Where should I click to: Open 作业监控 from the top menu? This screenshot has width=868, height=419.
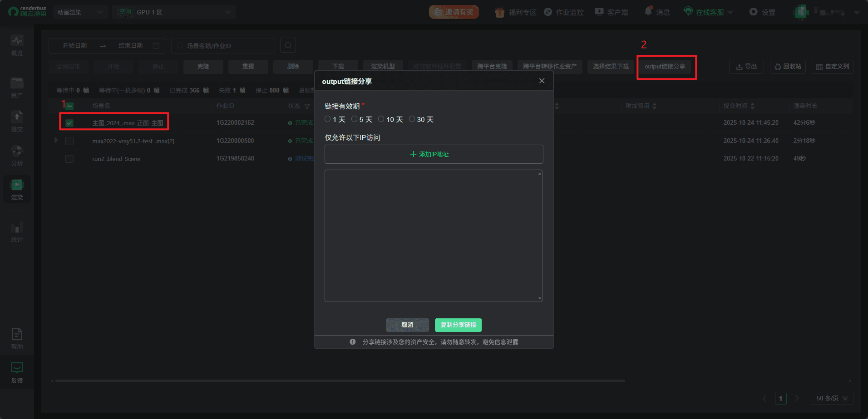click(x=564, y=12)
